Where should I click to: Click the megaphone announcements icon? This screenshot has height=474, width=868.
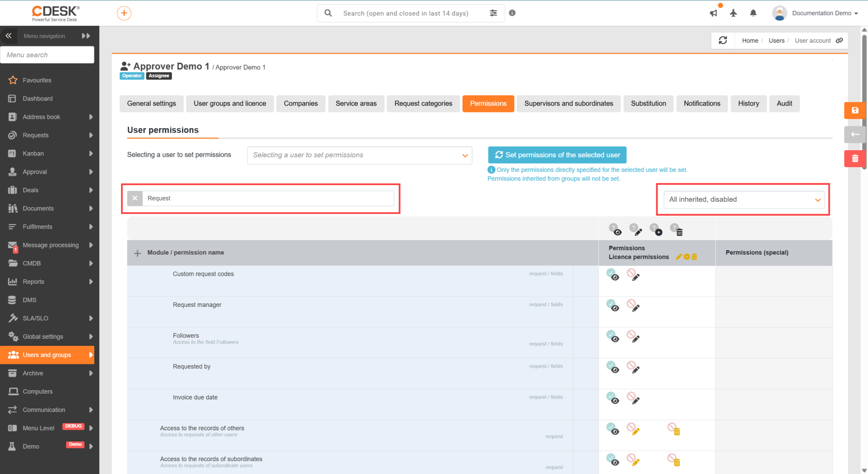(x=713, y=13)
